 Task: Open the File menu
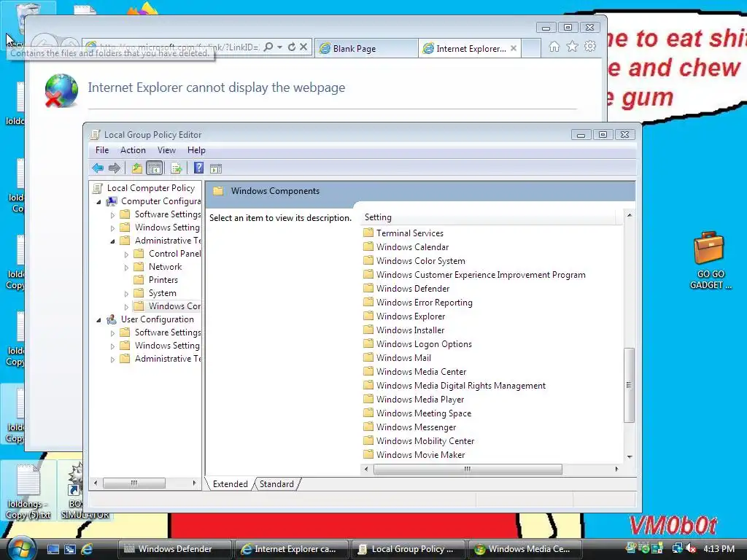102,150
